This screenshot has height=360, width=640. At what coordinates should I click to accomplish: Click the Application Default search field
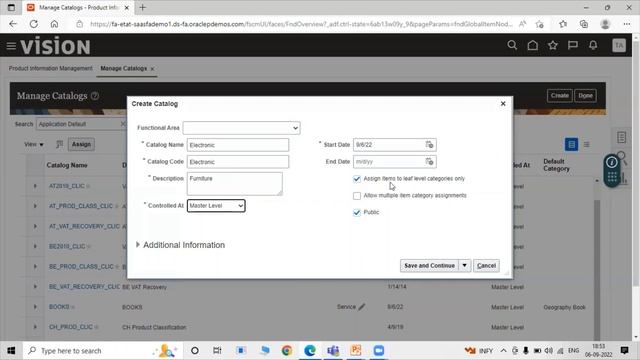[81, 124]
